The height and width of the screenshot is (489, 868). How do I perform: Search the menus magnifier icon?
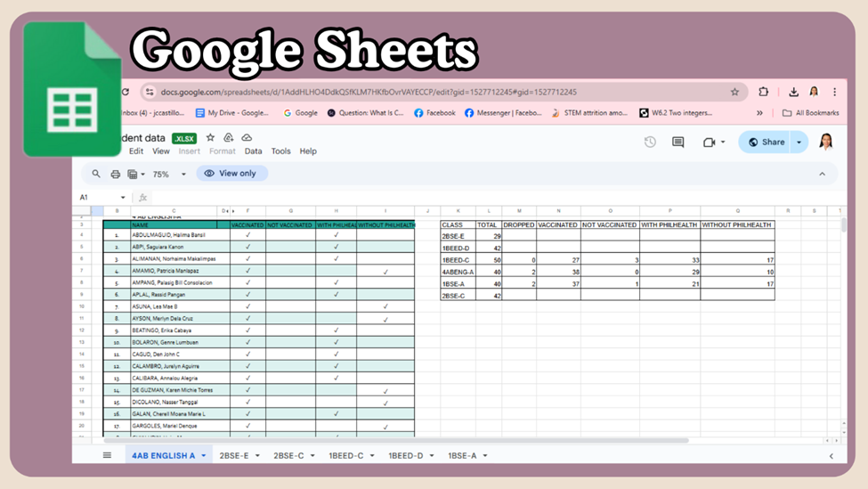click(x=96, y=174)
